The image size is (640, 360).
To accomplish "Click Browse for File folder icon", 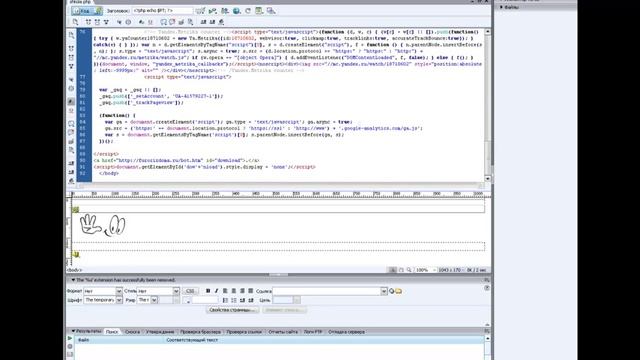I will (398, 291).
